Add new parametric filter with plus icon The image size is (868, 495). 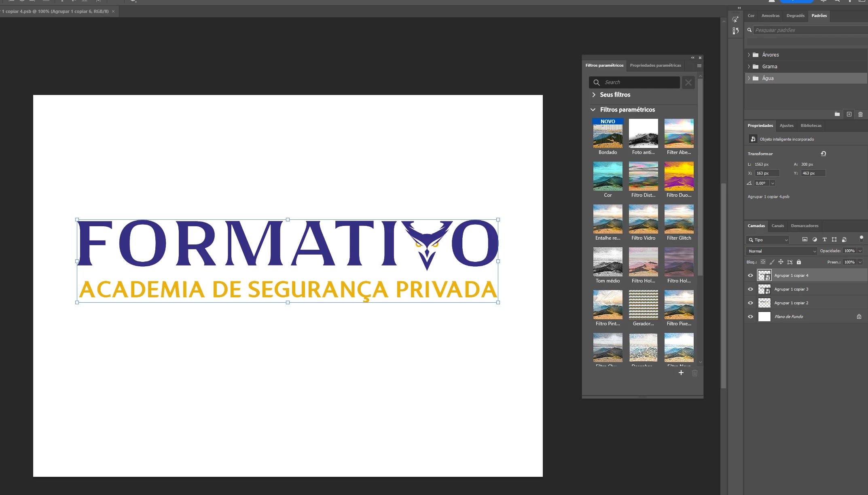[681, 373]
